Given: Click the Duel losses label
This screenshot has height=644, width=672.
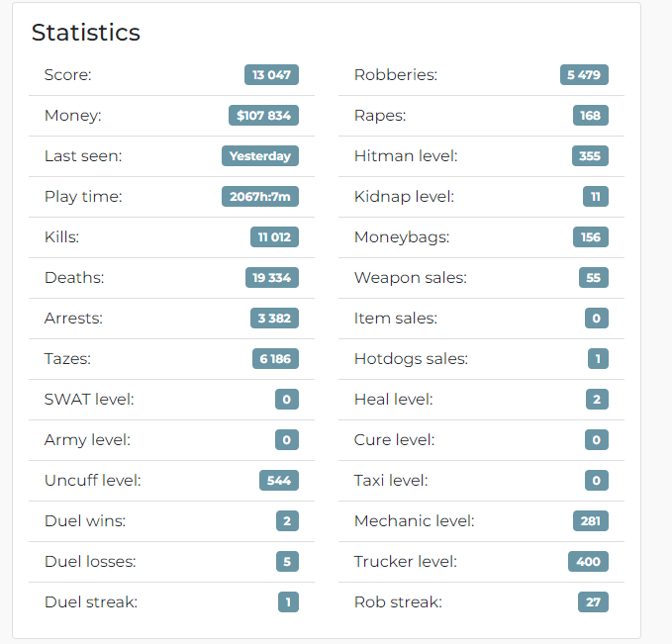Looking at the screenshot, I should [90, 561].
